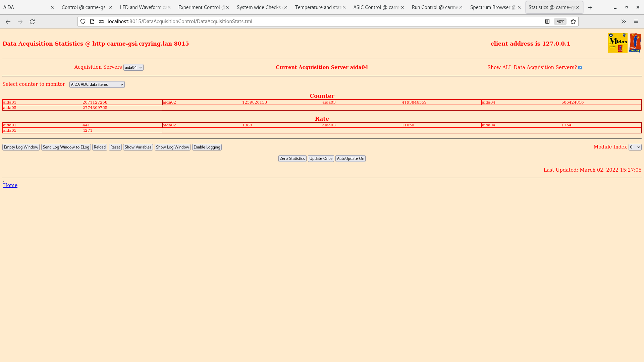Switch to Run Control tab
Screen dimensions: 644x362
point(434,7)
